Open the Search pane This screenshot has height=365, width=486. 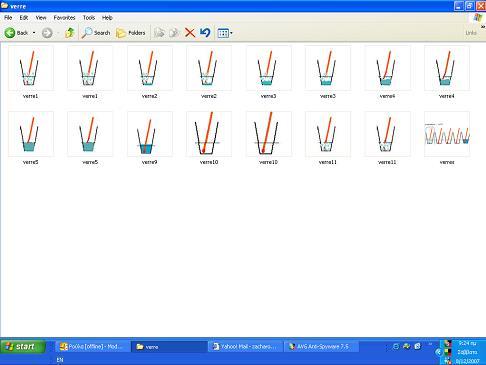click(x=96, y=33)
